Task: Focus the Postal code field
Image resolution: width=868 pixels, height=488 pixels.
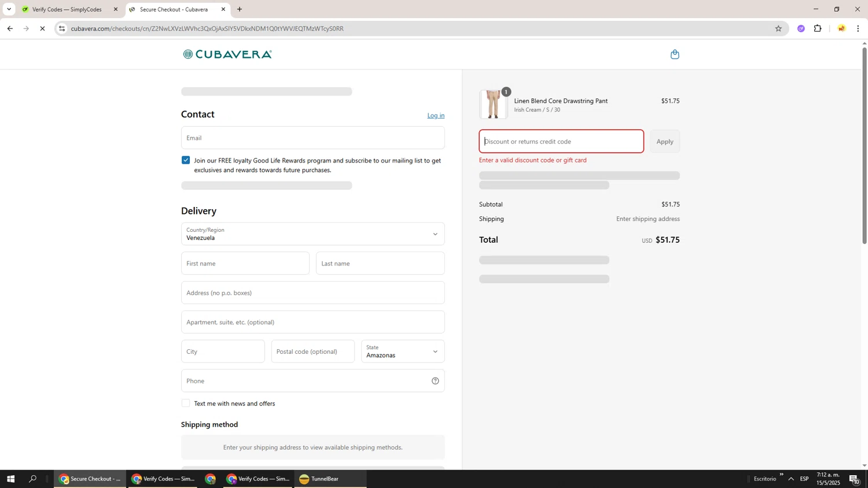Action: coord(312,352)
